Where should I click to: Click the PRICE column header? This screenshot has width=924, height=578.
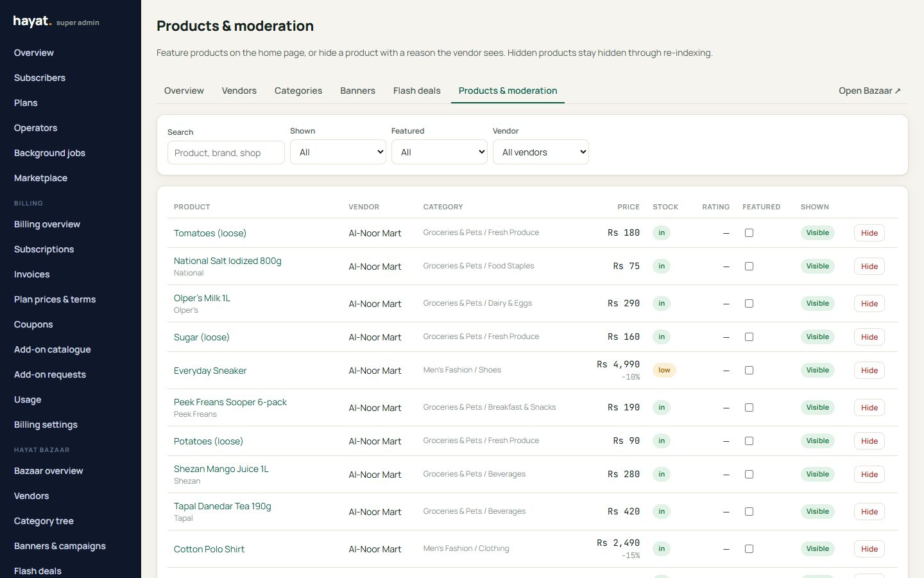[x=628, y=207]
